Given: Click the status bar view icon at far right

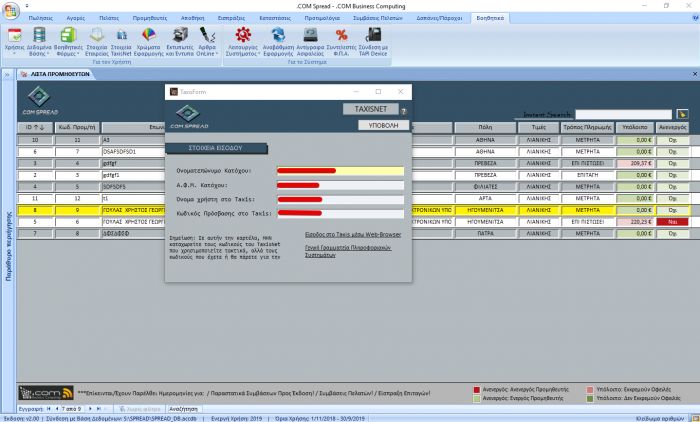Looking at the screenshot, I should [x=694, y=418].
